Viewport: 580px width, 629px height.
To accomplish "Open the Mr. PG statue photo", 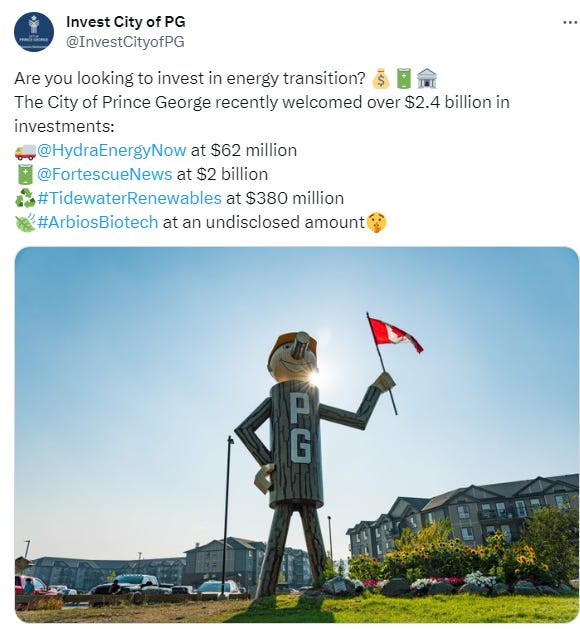I will click(x=296, y=434).
